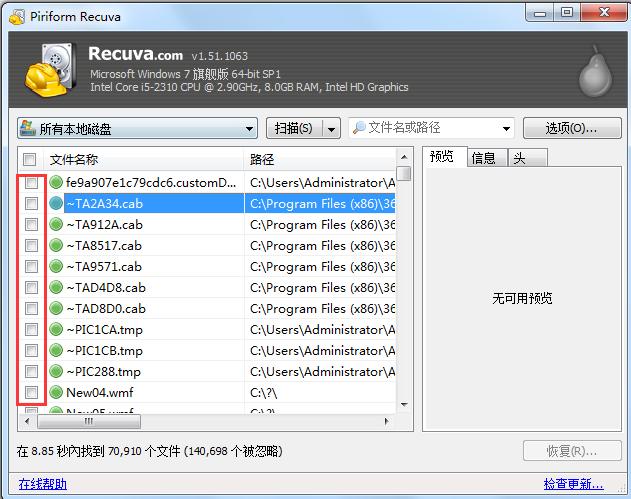
Task: Check the box for ~TAD8D0.cab
Action: pyautogui.click(x=31, y=309)
